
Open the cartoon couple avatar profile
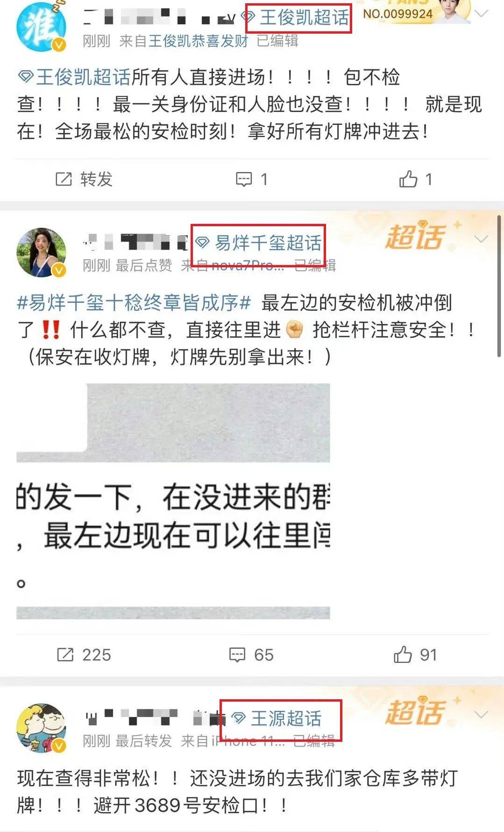pyautogui.click(x=41, y=728)
